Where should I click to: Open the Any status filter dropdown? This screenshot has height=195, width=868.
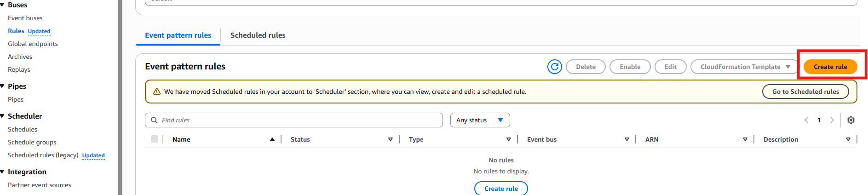(480, 120)
